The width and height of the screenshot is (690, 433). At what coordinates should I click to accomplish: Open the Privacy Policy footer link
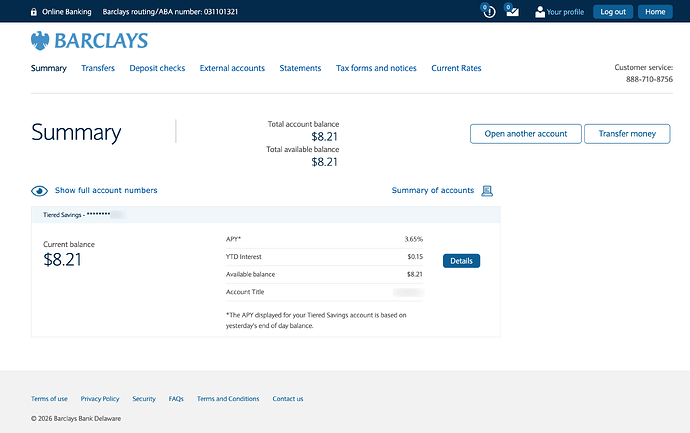(x=100, y=399)
